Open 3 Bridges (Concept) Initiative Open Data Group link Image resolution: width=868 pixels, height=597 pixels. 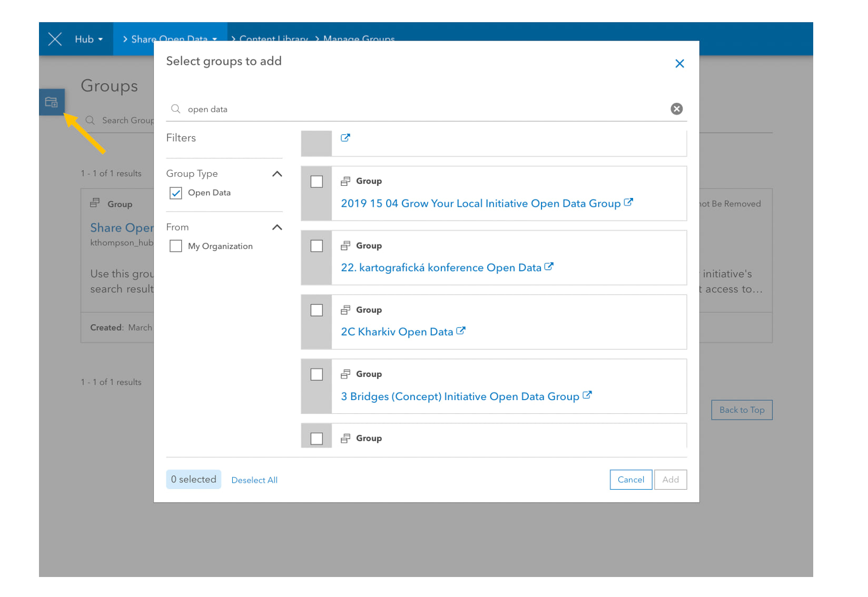tap(460, 396)
